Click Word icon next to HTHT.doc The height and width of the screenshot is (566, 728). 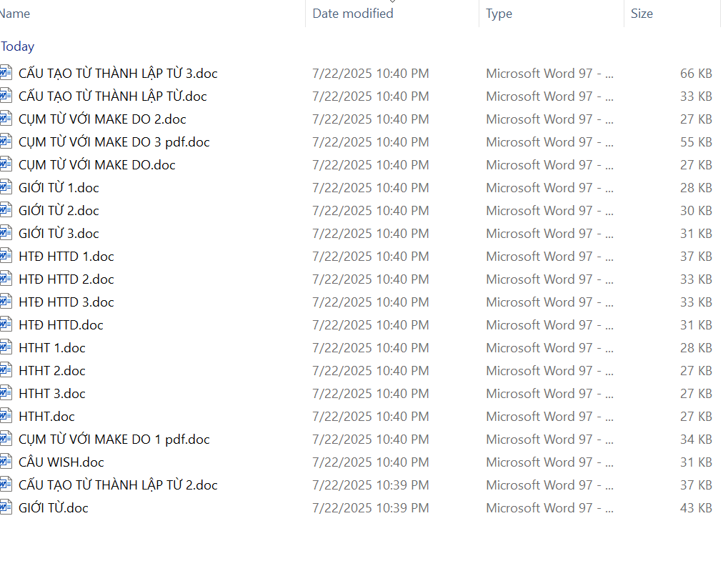[6, 417]
